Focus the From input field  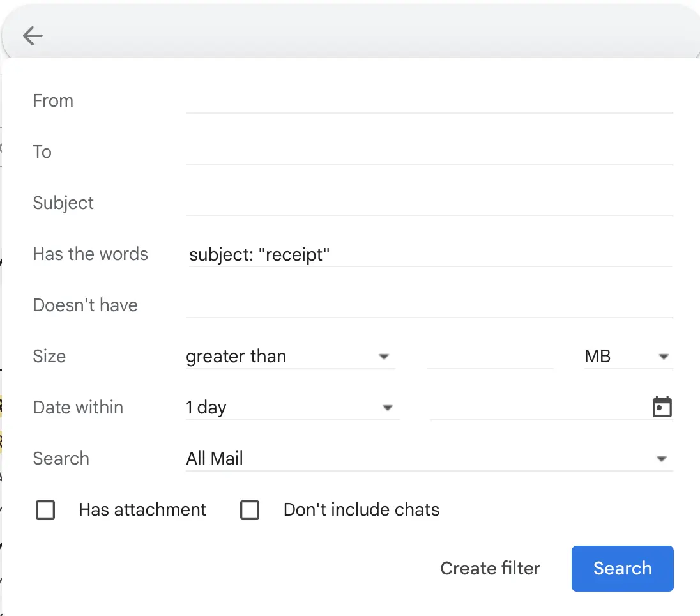point(429,101)
